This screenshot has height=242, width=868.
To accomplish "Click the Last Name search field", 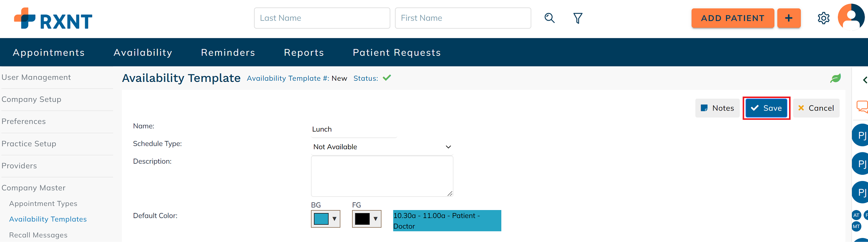I will click(322, 18).
